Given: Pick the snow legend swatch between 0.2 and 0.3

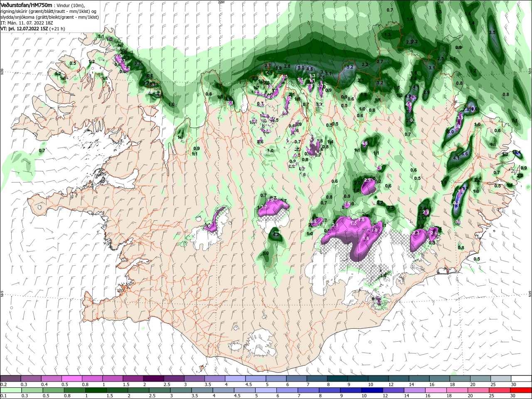Looking at the screenshot, I should (x=10, y=379).
